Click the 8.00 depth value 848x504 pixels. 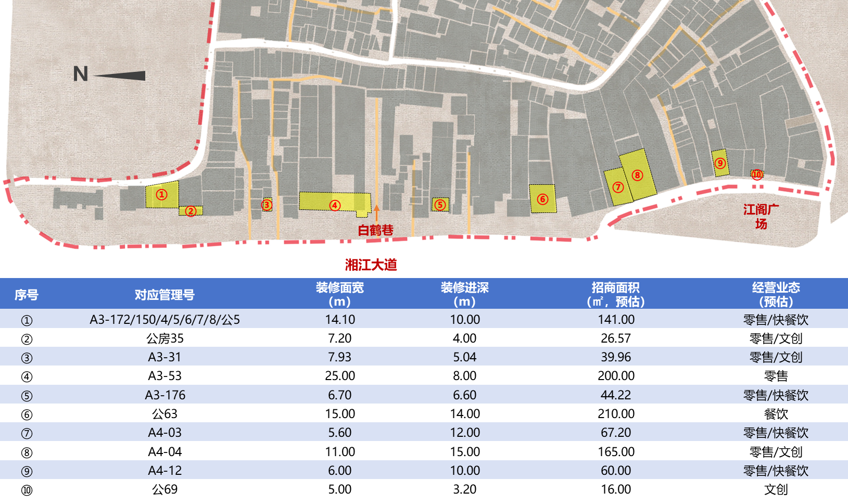(465, 376)
